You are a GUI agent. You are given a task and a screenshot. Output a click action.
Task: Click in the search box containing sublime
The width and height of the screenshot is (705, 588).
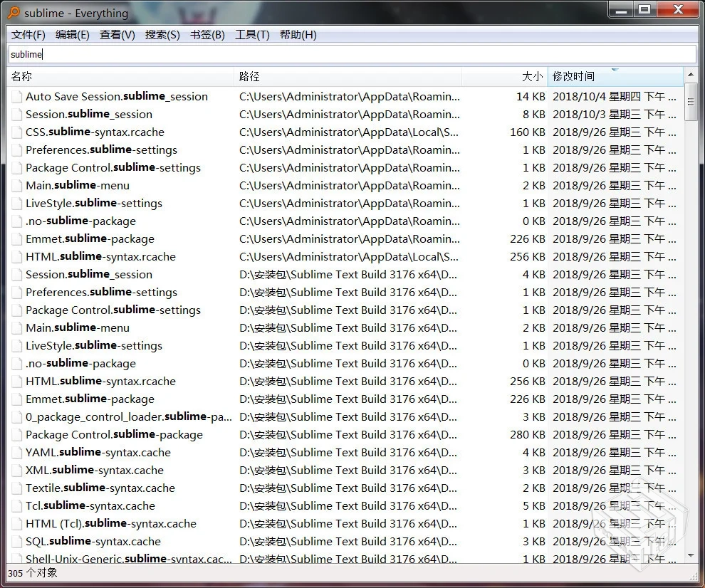click(x=352, y=54)
